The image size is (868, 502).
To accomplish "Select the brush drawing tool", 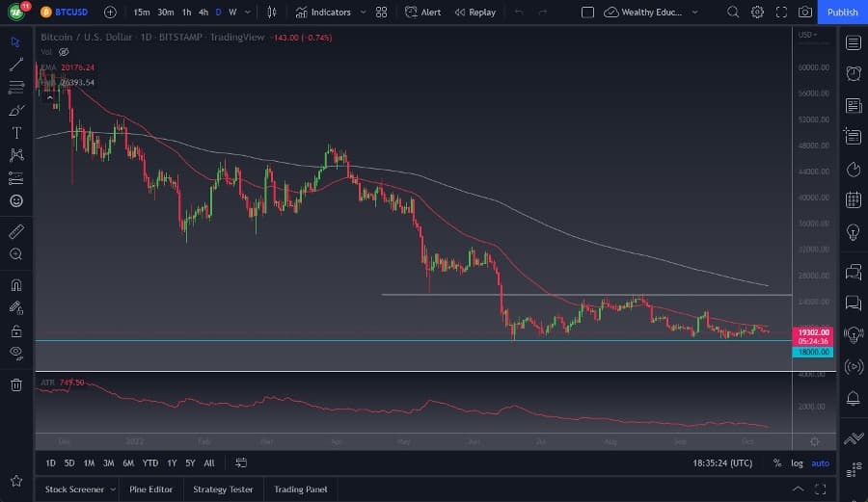I will [x=16, y=110].
